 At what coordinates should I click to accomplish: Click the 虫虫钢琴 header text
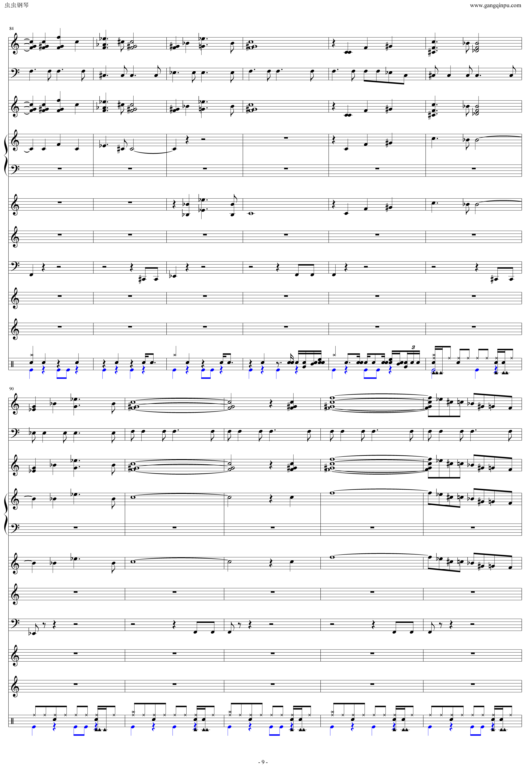click(17, 5)
